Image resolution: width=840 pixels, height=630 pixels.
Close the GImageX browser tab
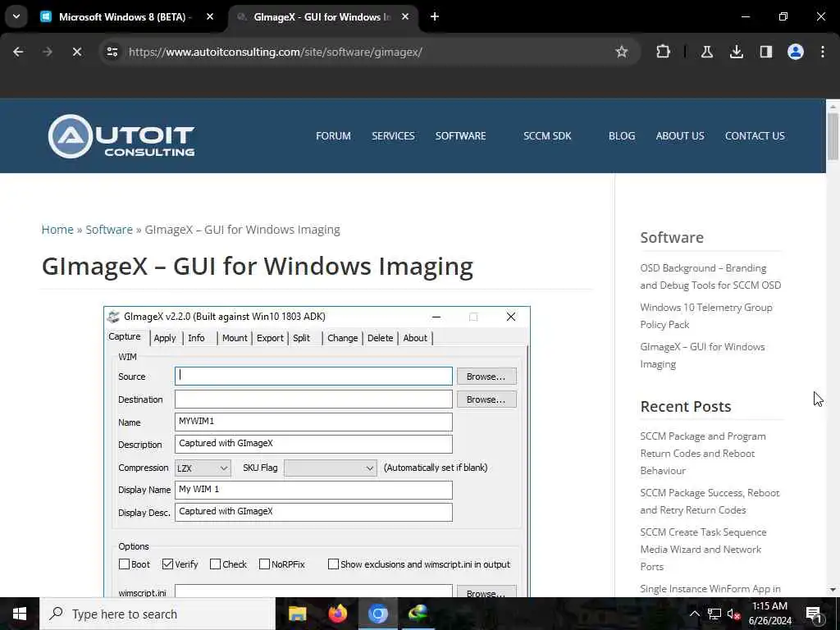click(405, 16)
